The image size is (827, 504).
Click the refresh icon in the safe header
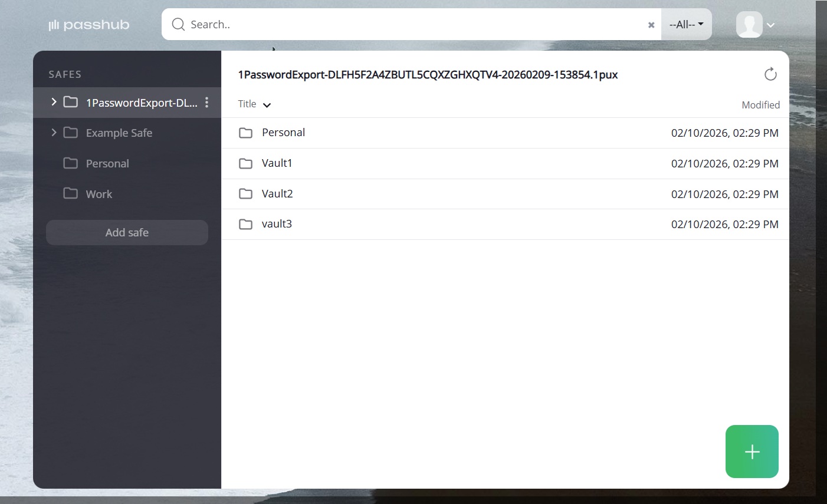pos(770,74)
